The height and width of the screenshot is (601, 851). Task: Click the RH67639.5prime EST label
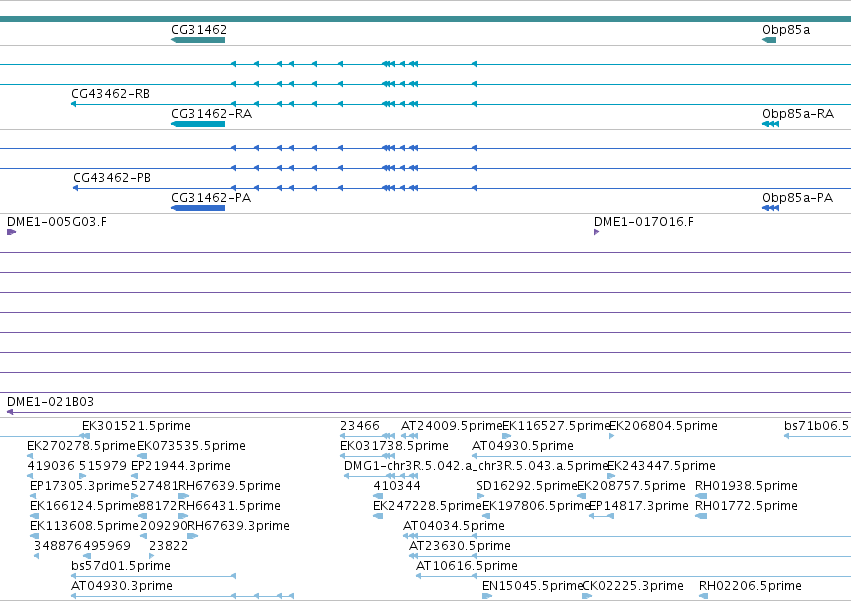click(x=230, y=486)
